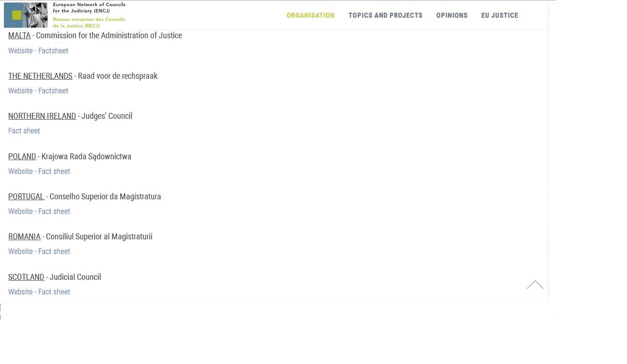The height and width of the screenshot is (364, 627).
Task: Open Northern Ireland Fact sheet
Action: [x=24, y=131]
